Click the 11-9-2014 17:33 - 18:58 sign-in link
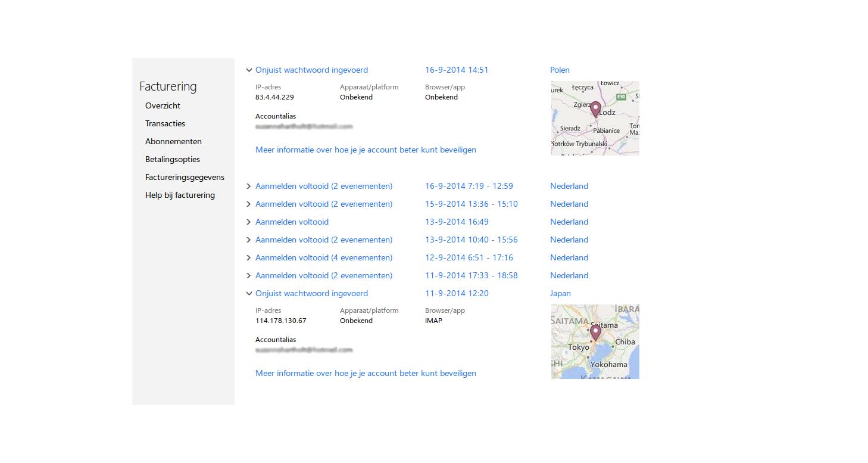Viewport: 868px width, 463px height. 323,275
